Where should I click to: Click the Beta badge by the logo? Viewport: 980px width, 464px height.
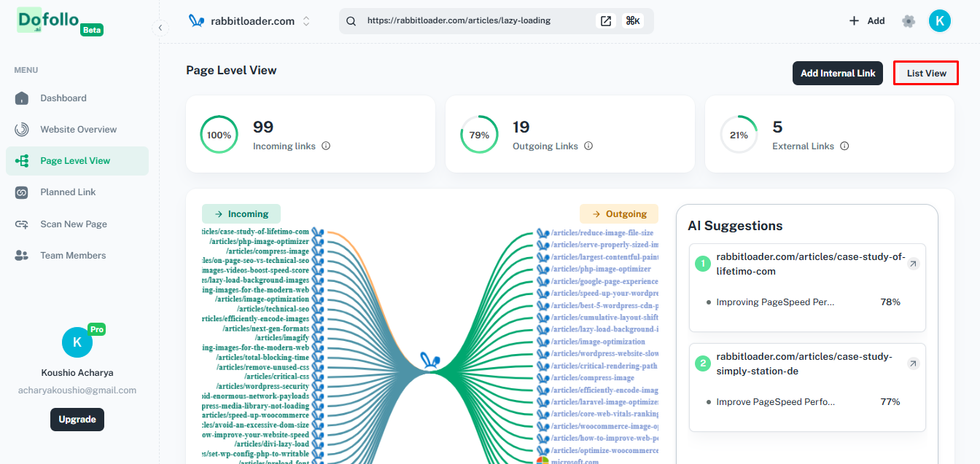pyautogui.click(x=92, y=30)
